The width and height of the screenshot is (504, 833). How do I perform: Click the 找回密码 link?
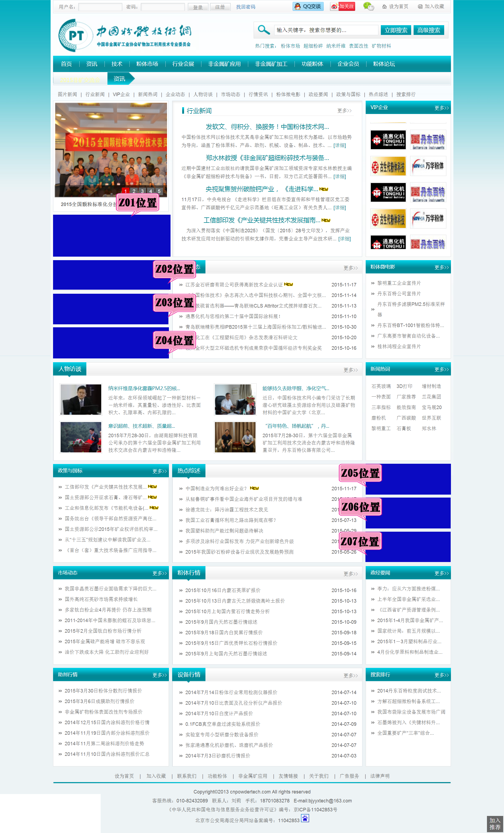(246, 7)
